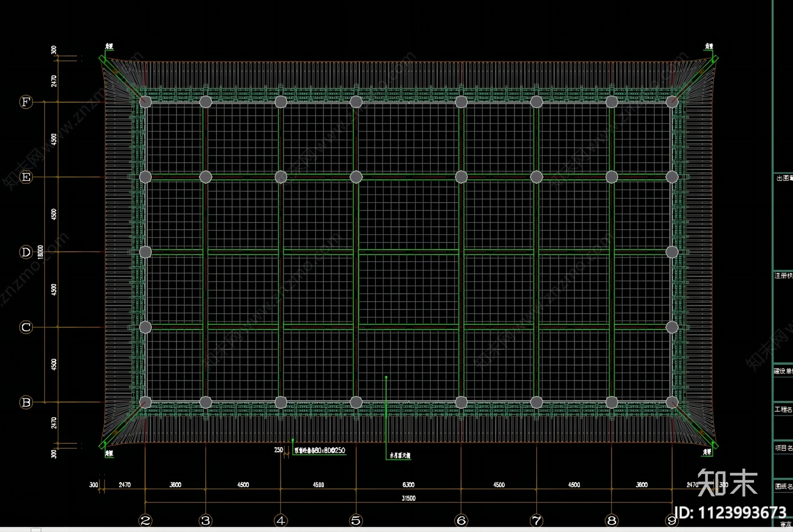Pick the grid bubble numbered 7
This screenshot has width=793, height=532.
[537, 521]
